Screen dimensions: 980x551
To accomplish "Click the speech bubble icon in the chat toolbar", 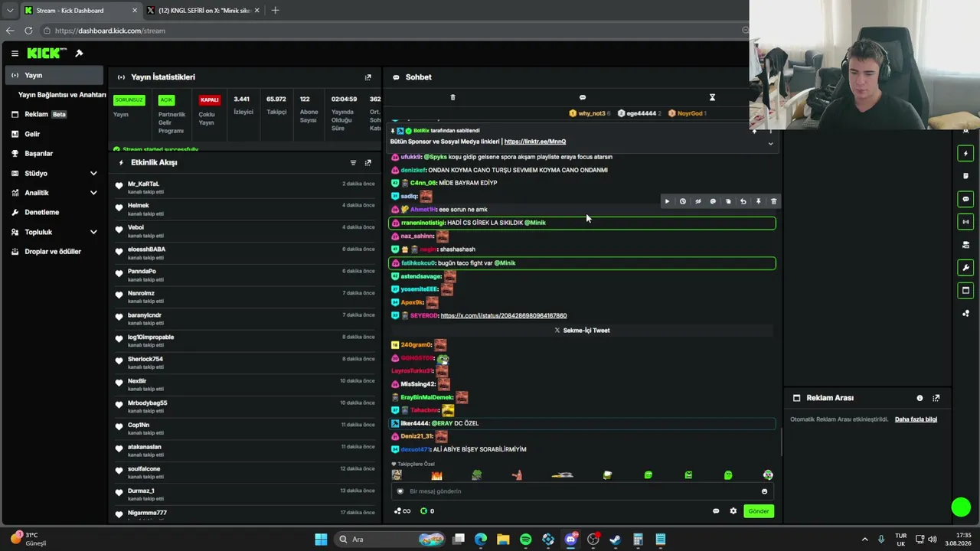I will (x=583, y=97).
